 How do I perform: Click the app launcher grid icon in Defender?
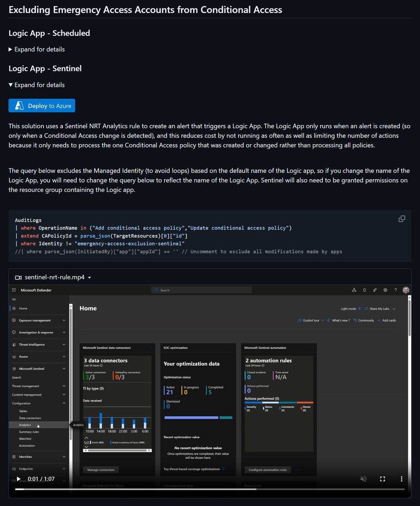tap(14, 290)
